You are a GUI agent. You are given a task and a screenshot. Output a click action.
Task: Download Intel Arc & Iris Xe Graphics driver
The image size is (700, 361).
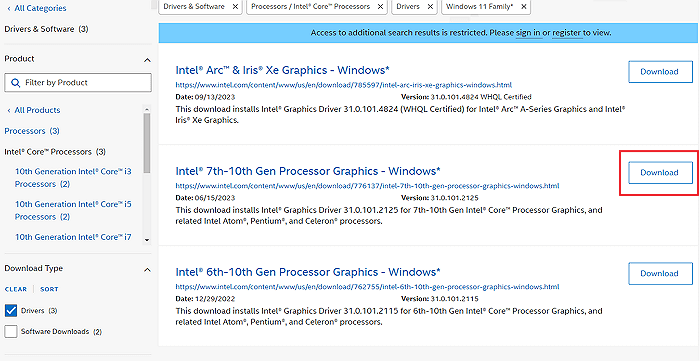(x=660, y=71)
